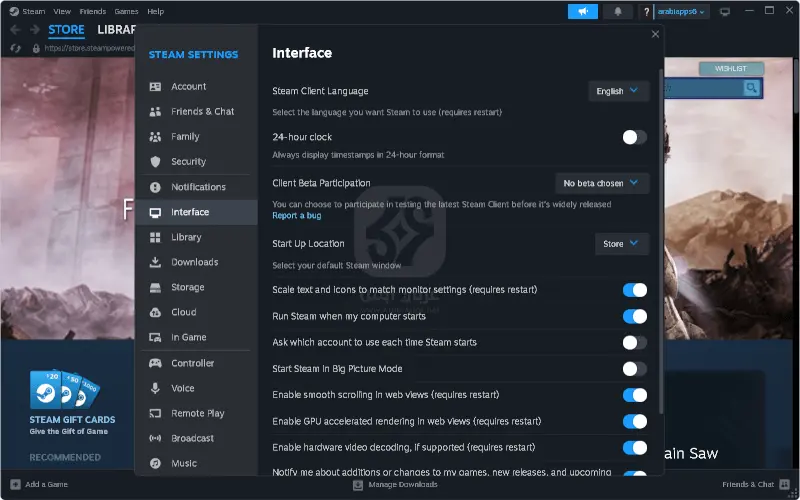This screenshot has width=800, height=500.
Task: Change Start Up Location dropdown
Action: [621, 244]
